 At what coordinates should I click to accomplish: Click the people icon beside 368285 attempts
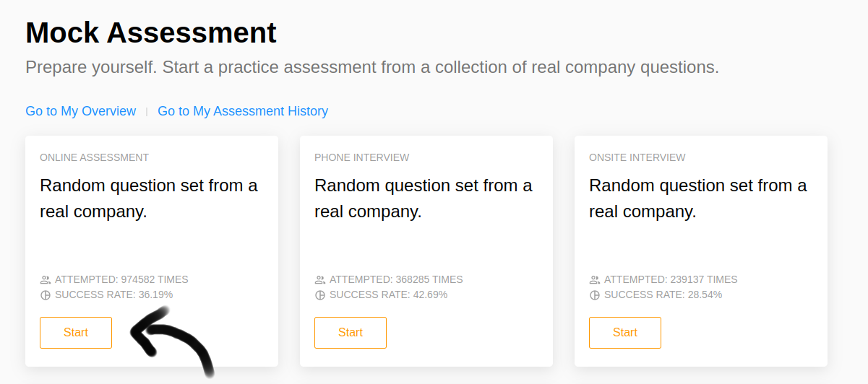pos(320,280)
